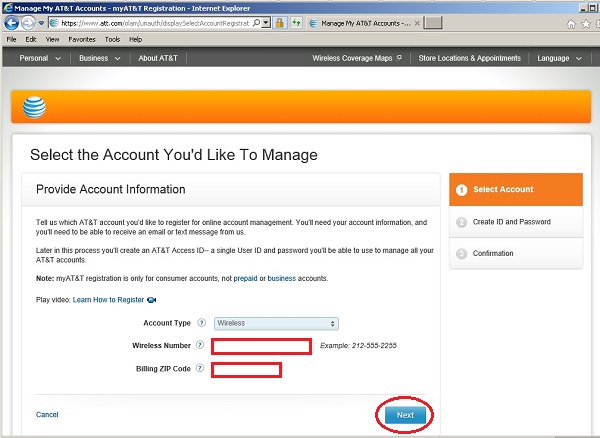Click the page favicon in address bar
600x438 pixels.
point(54,23)
